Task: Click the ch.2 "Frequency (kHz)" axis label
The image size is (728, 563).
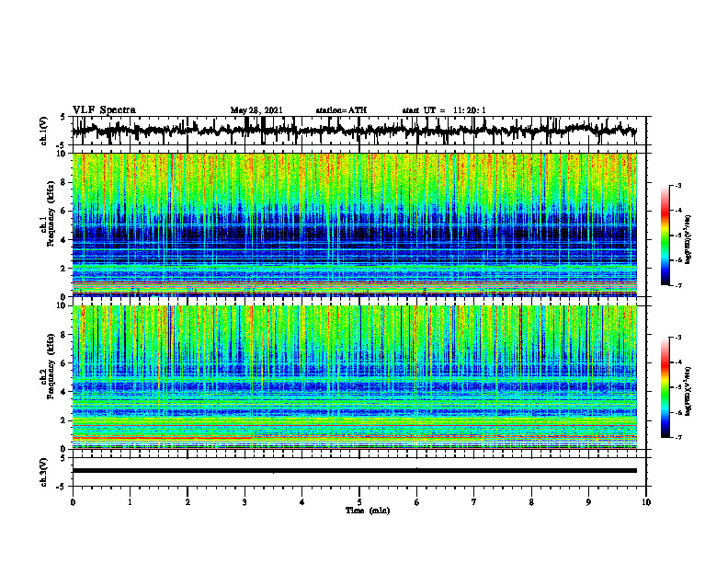Action: tap(51, 366)
